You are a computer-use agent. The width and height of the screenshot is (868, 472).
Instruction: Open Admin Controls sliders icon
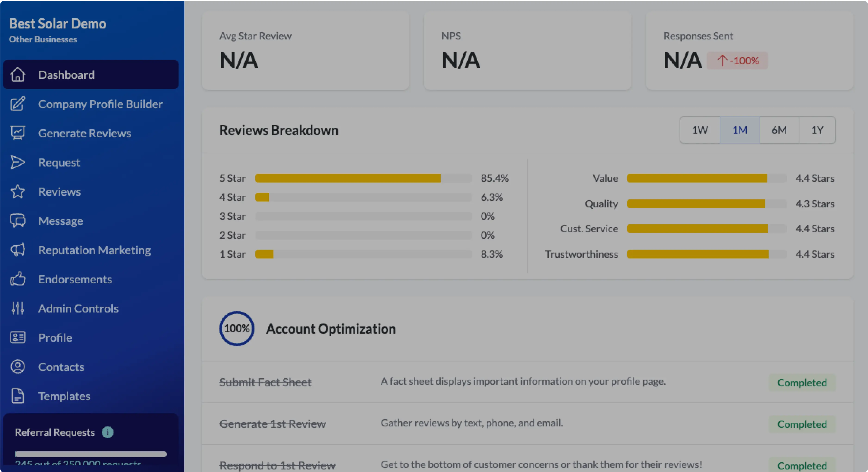point(18,308)
